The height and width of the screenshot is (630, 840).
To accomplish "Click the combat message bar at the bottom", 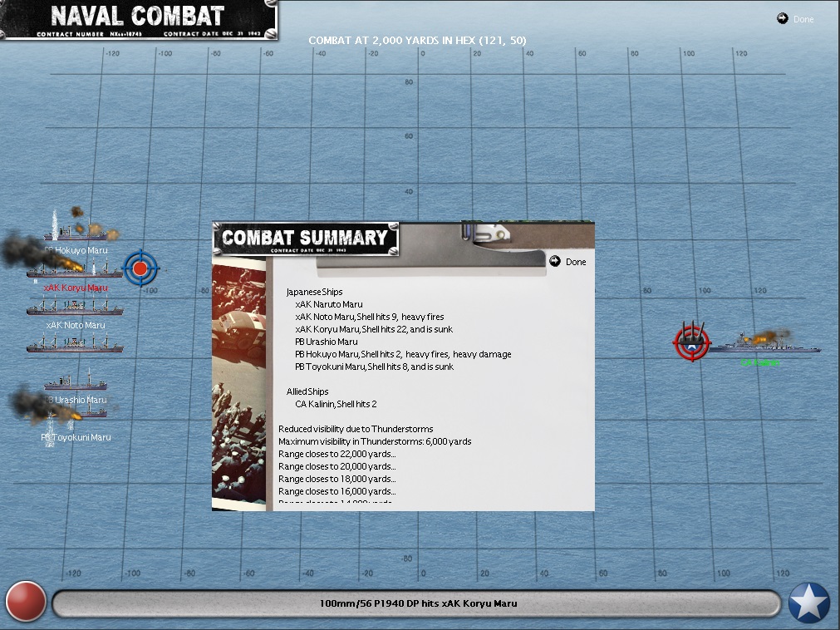I will click(417, 603).
